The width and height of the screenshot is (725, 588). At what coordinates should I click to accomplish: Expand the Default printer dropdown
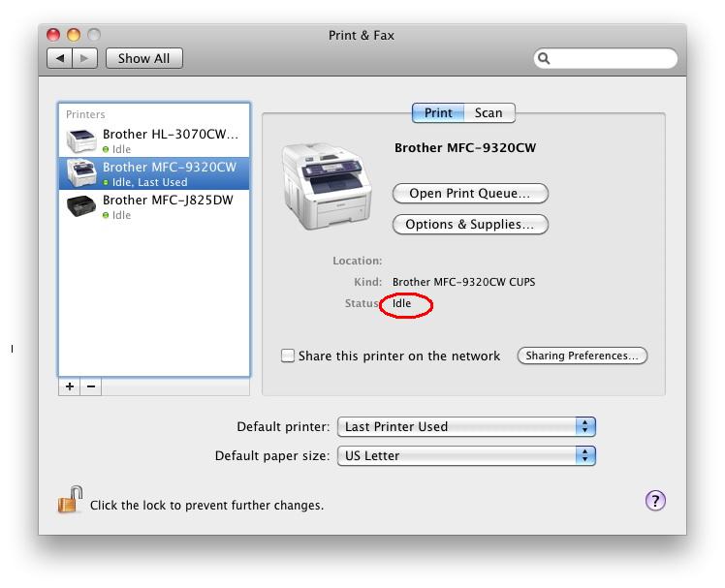point(466,426)
